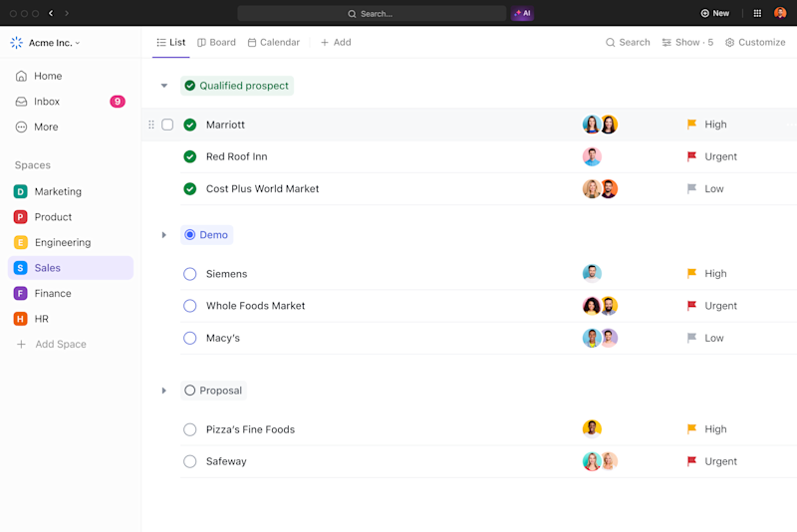797x532 pixels.
Task: Click the Low priority flag for Macy's
Action: pos(691,338)
